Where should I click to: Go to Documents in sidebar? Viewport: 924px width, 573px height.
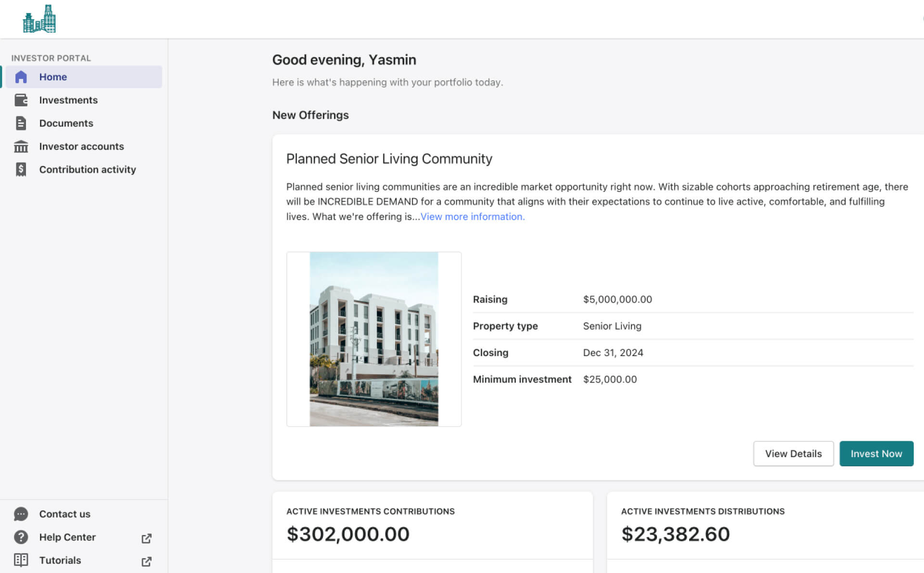coord(66,123)
